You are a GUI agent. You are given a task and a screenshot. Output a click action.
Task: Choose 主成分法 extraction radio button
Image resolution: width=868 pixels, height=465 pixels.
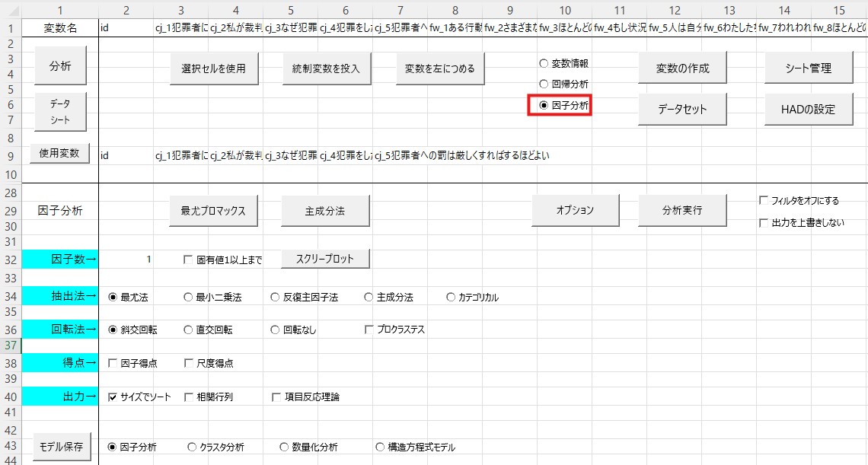tap(369, 298)
